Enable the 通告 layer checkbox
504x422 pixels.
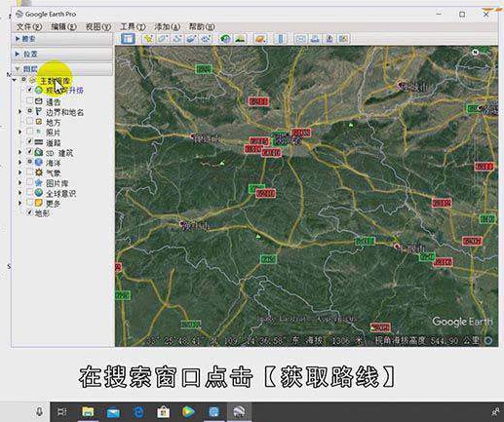[29, 100]
